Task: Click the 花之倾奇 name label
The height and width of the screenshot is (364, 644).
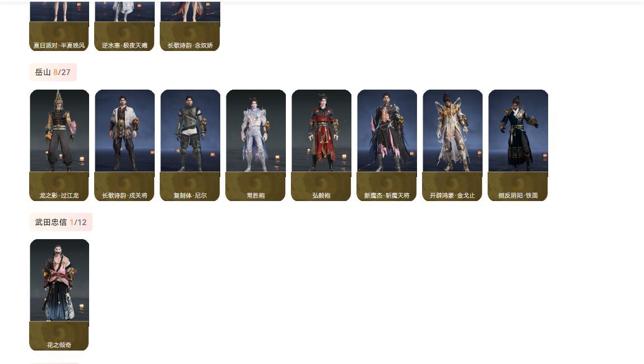Action: [x=59, y=345]
